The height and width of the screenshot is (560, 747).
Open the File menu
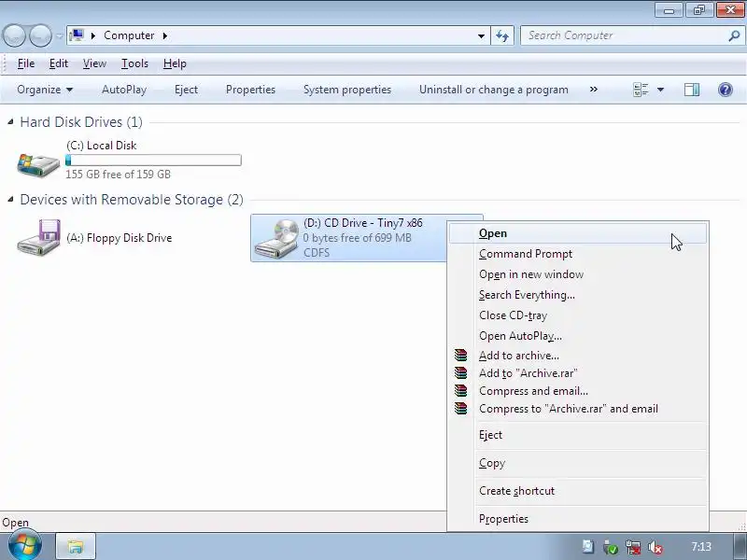26,63
